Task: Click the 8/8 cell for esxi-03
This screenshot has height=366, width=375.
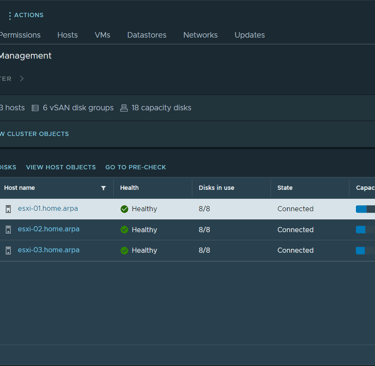Action: click(x=204, y=250)
